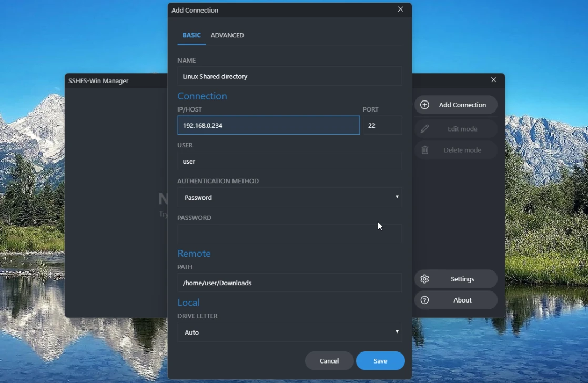Close the Add Connection dialog
This screenshot has width=588, height=383.
[x=401, y=9]
